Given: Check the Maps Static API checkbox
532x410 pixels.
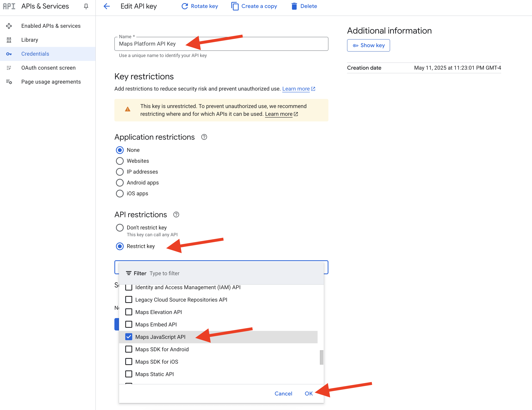Looking at the screenshot, I should point(129,374).
